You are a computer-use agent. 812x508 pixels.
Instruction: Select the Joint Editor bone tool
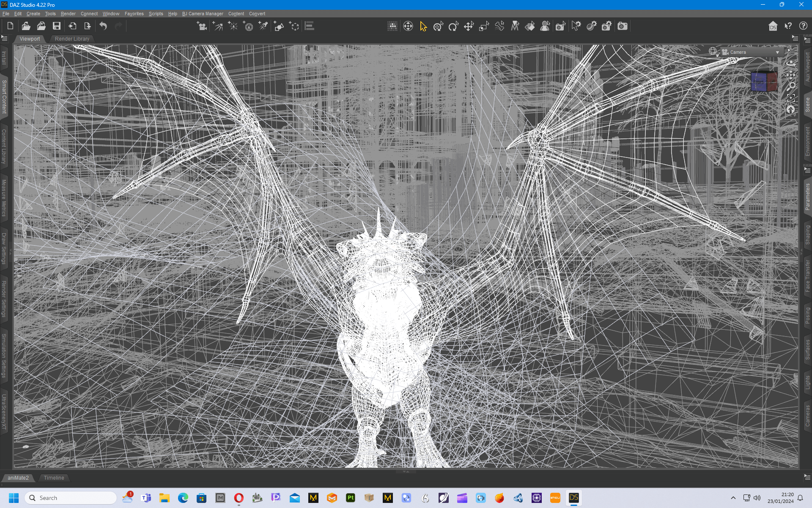pos(499,26)
